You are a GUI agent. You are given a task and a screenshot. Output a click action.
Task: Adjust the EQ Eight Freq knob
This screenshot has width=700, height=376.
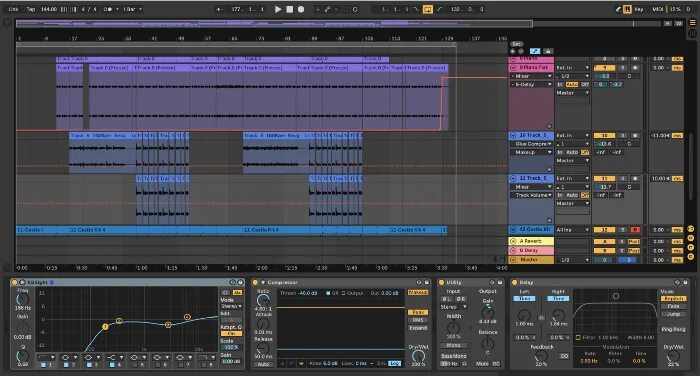[22, 300]
